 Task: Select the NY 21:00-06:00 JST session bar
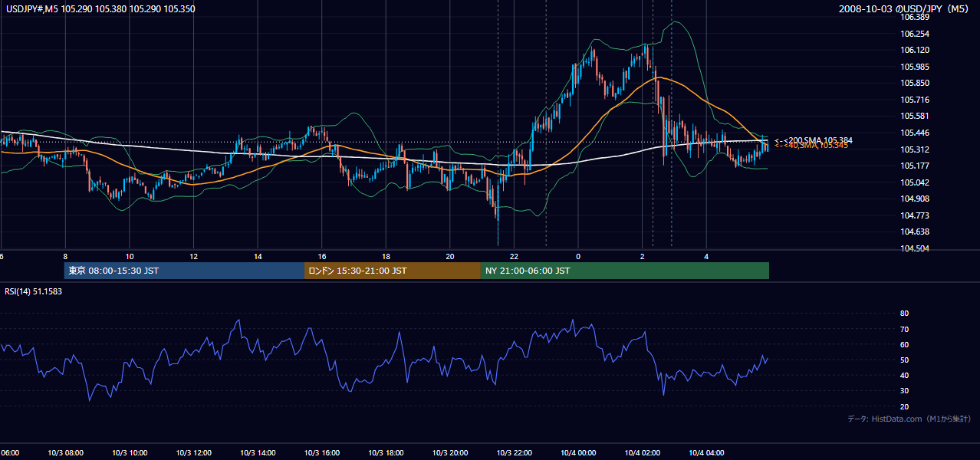point(625,271)
